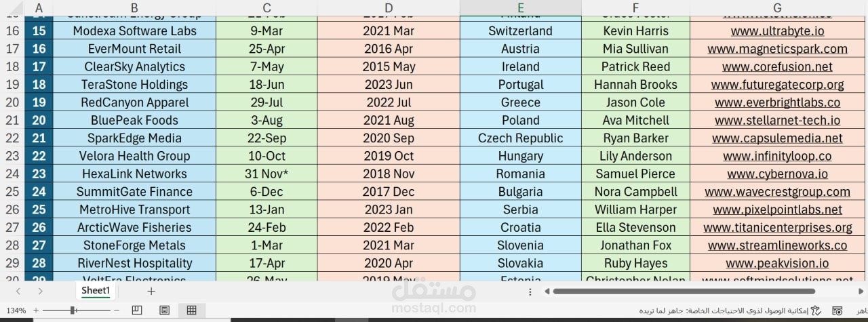Viewport: 868px width, 322px height.
Task: Switch to Page Break Preview icon
Action: 137,310
